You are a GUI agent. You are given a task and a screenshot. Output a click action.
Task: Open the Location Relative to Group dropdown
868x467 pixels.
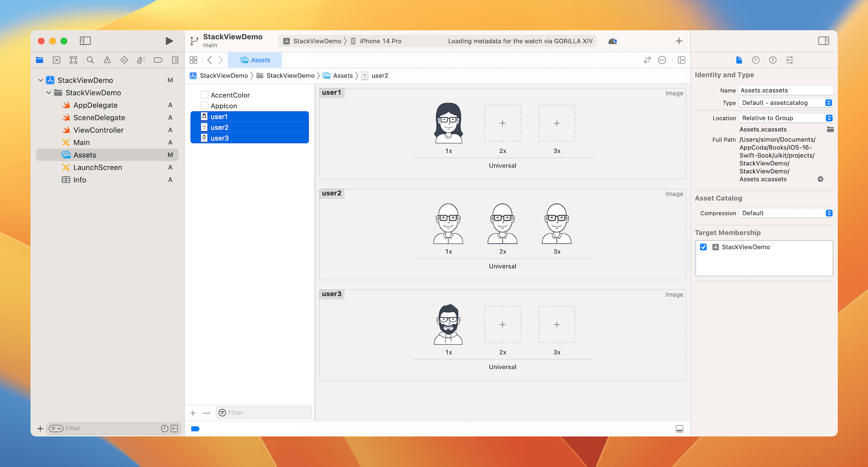[x=786, y=118]
